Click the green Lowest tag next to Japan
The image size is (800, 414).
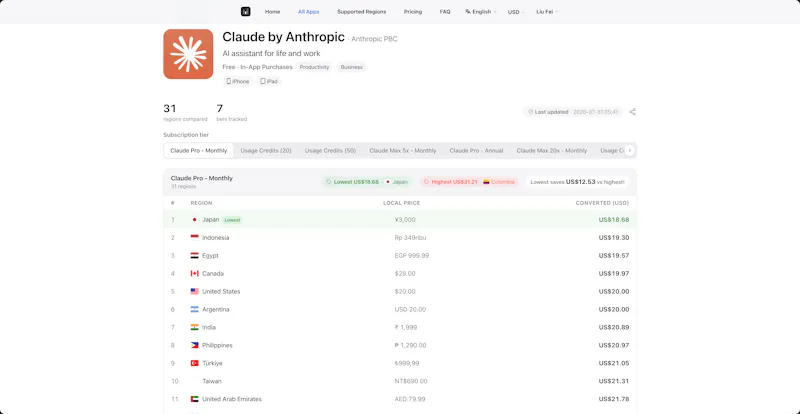click(x=232, y=220)
